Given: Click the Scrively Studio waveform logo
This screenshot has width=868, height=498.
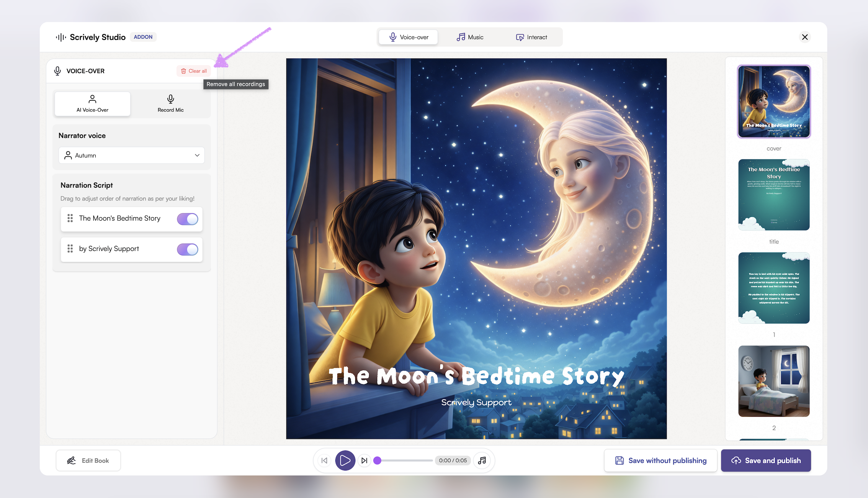Looking at the screenshot, I should point(61,37).
